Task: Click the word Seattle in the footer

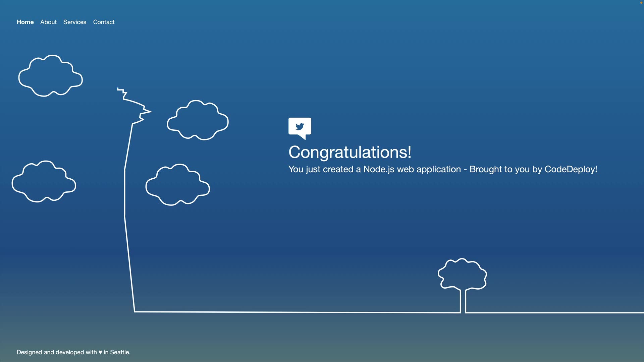Action: click(x=119, y=352)
